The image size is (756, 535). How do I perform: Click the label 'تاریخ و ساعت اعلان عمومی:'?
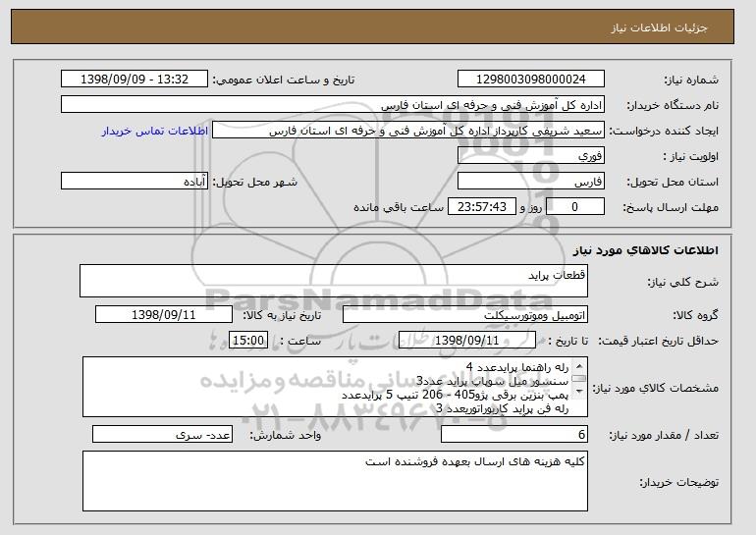(284, 80)
